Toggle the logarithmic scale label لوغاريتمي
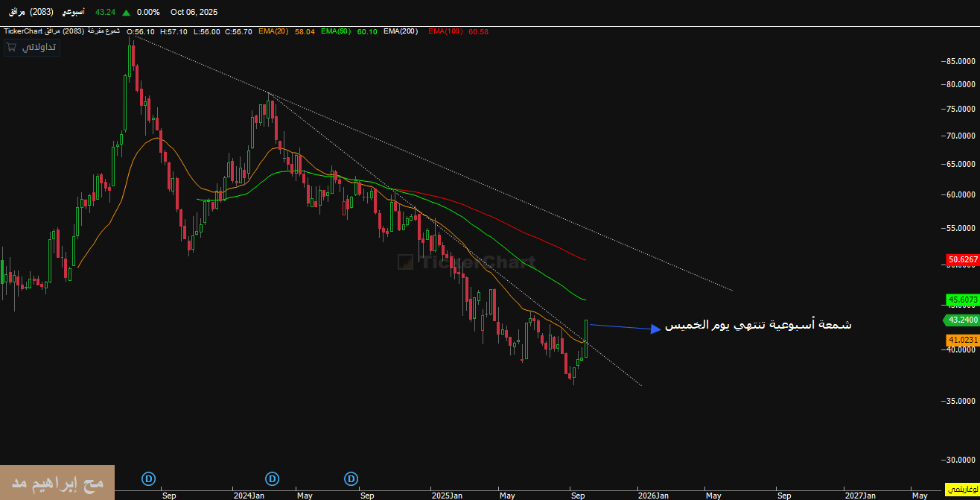The width and height of the screenshot is (980, 500). pyautogui.click(x=961, y=489)
